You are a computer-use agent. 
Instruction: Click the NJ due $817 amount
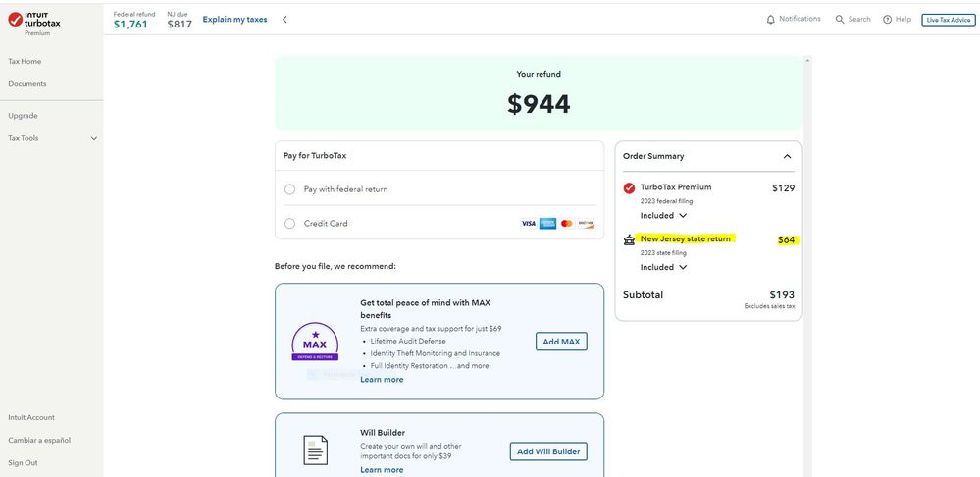pos(180,25)
